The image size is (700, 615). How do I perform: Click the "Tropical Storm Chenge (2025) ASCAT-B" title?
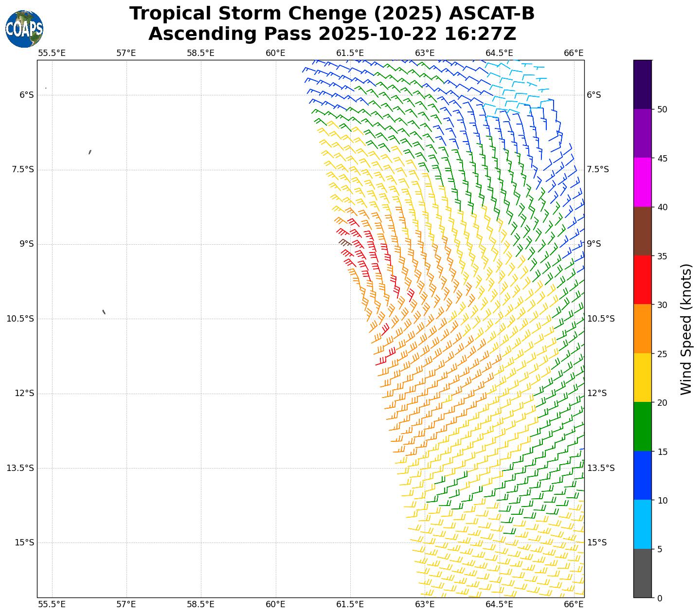click(332, 14)
